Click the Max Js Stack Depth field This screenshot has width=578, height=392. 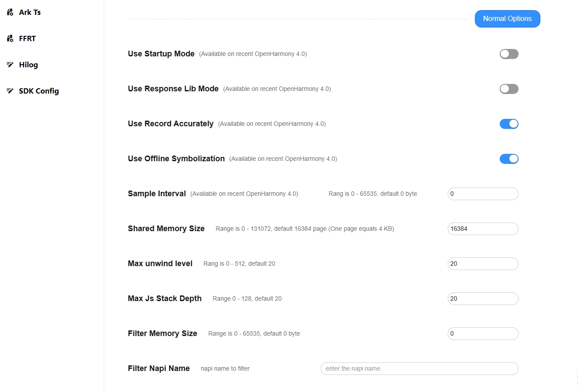tap(483, 298)
